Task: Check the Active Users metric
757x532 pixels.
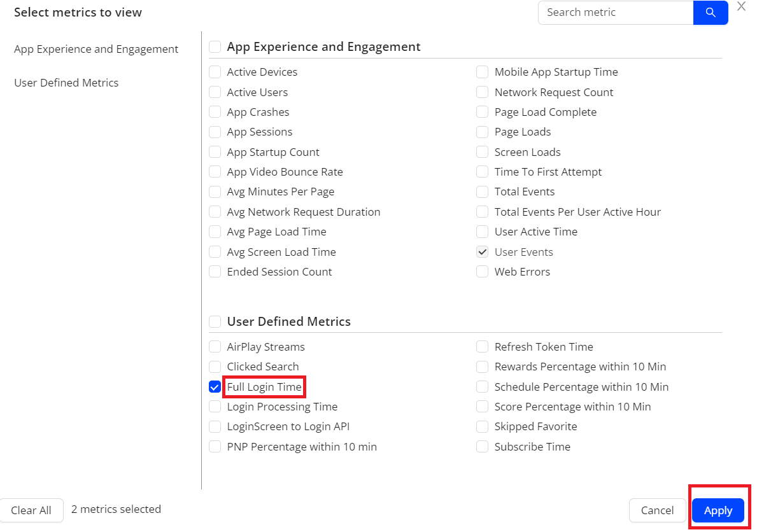Action: click(215, 92)
